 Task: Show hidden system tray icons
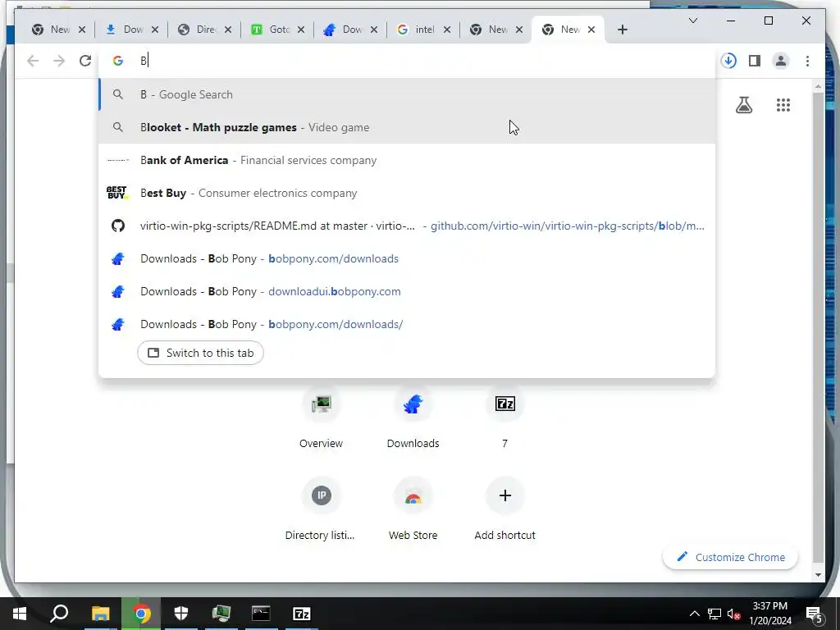click(694, 614)
